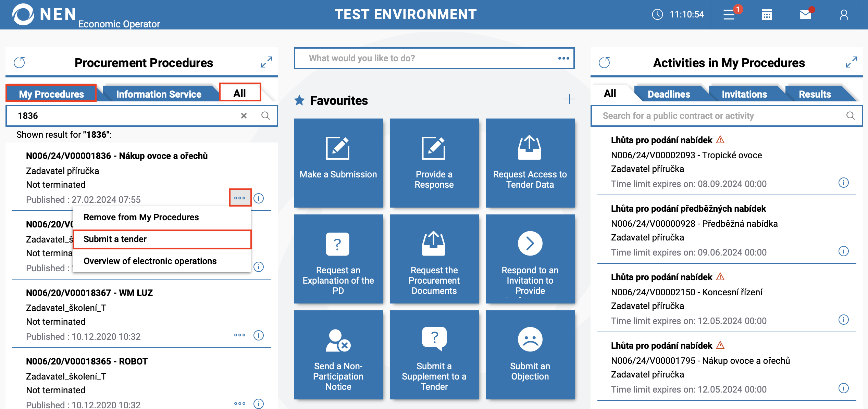Click the search magnifier in Procurement Procedures
Image resolution: width=868 pixels, height=409 pixels.
[265, 116]
